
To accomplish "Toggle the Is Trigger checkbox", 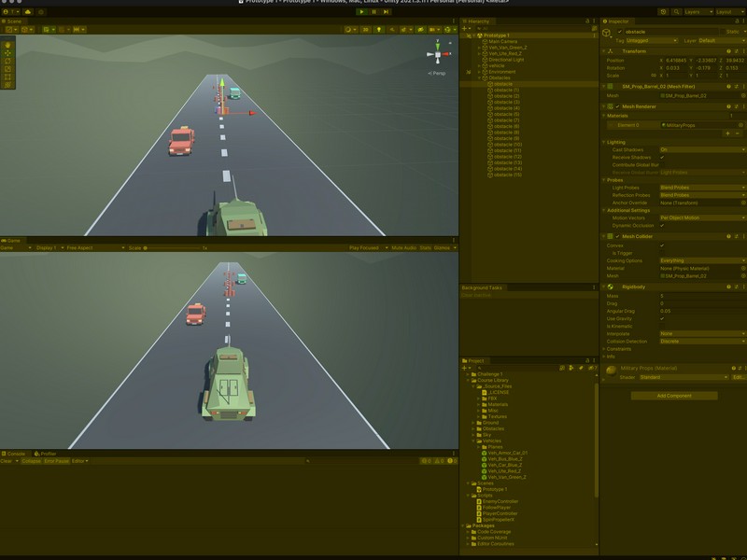I will click(x=662, y=253).
